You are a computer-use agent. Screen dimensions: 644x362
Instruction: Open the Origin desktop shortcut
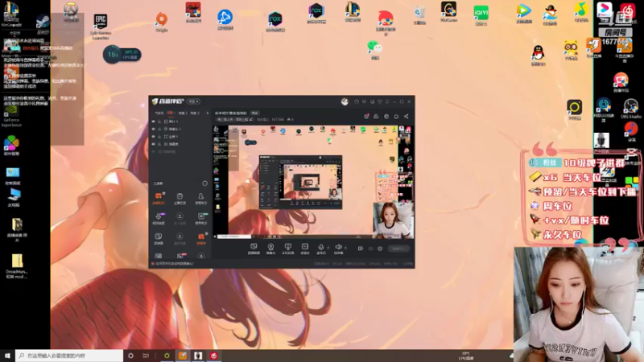point(162,22)
